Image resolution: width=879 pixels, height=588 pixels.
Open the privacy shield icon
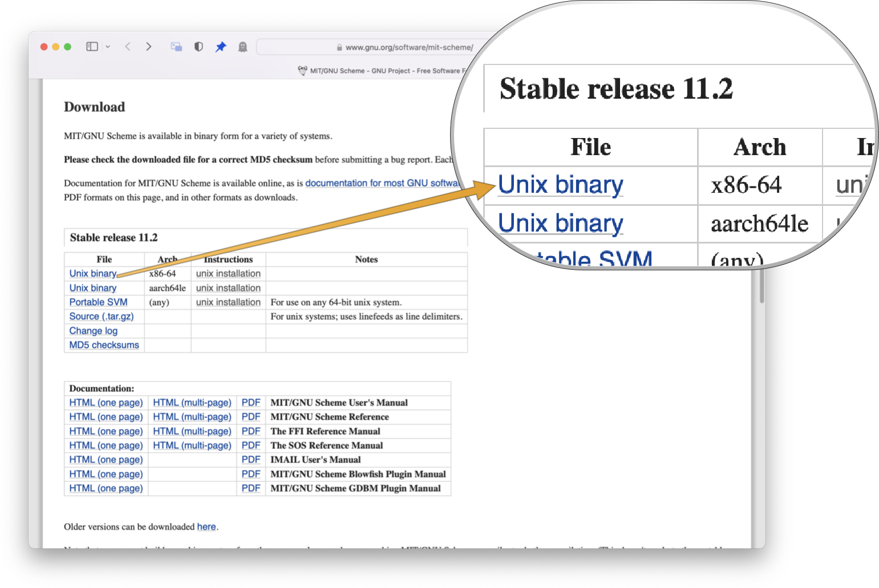click(199, 47)
